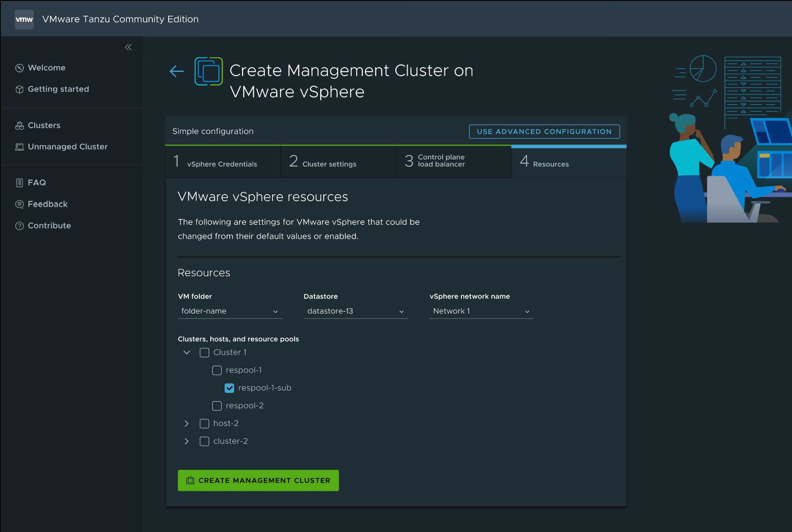792x532 pixels.
Task: Click the Welcome compass icon
Action: coord(19,68)
